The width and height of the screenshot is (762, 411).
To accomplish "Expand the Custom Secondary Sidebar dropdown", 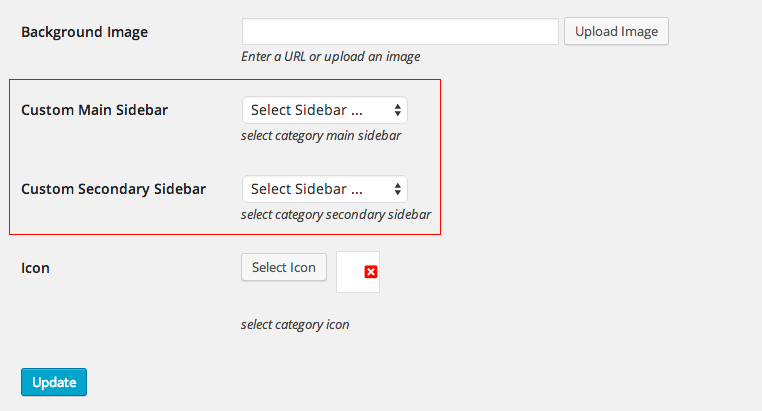I will [324, 189].
